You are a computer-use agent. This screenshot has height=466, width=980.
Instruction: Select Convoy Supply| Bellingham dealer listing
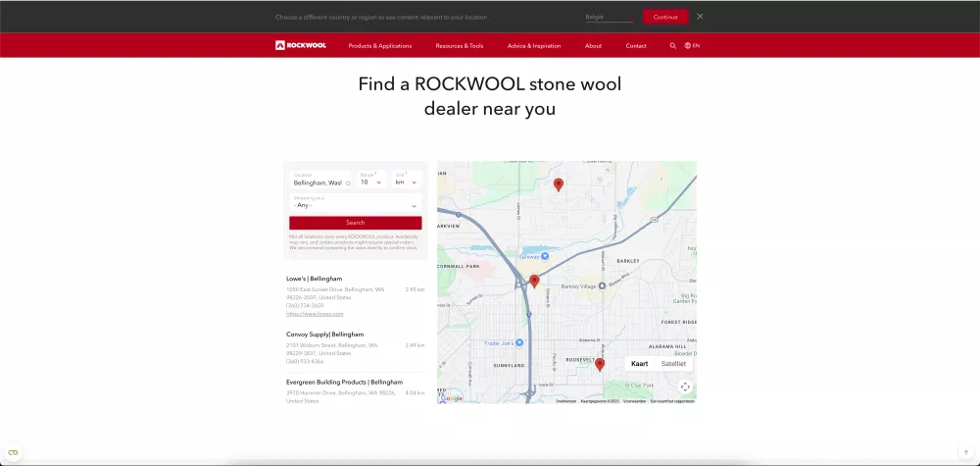point(325,334)
